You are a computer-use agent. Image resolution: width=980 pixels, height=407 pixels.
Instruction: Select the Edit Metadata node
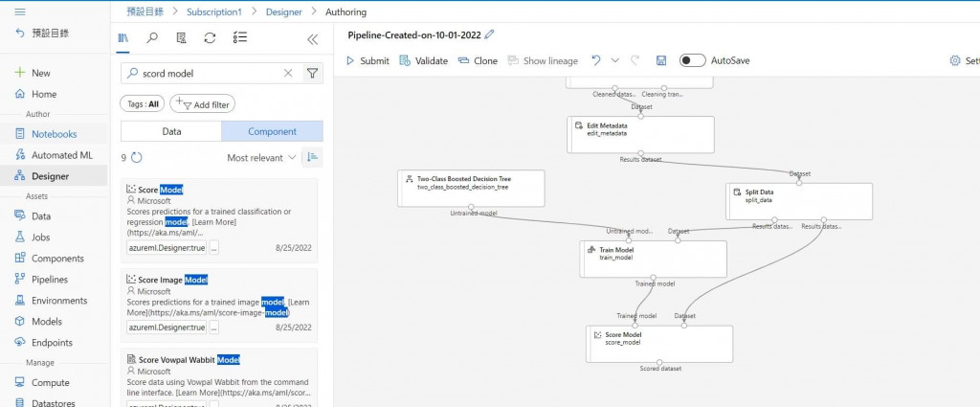(x=640, y=134)
